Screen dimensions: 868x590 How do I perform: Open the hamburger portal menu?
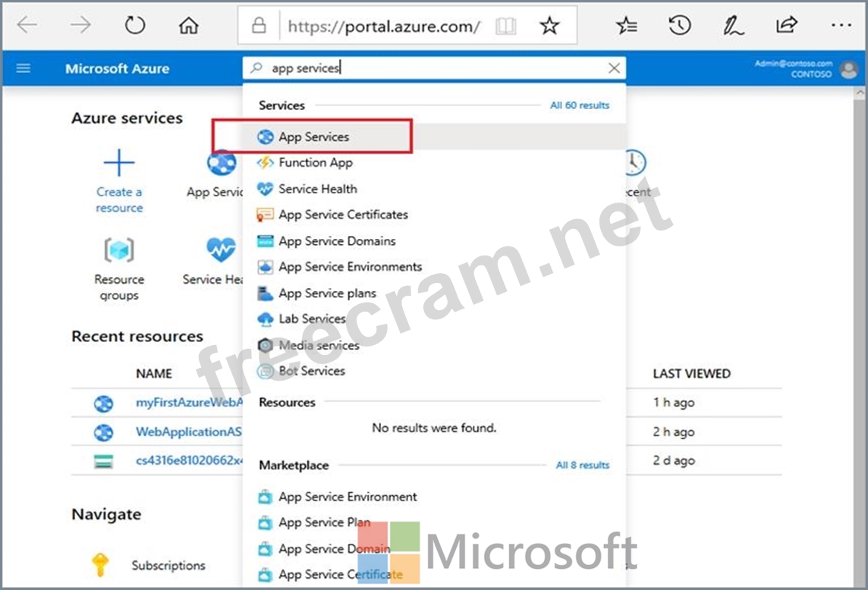(x=24, y=68)
